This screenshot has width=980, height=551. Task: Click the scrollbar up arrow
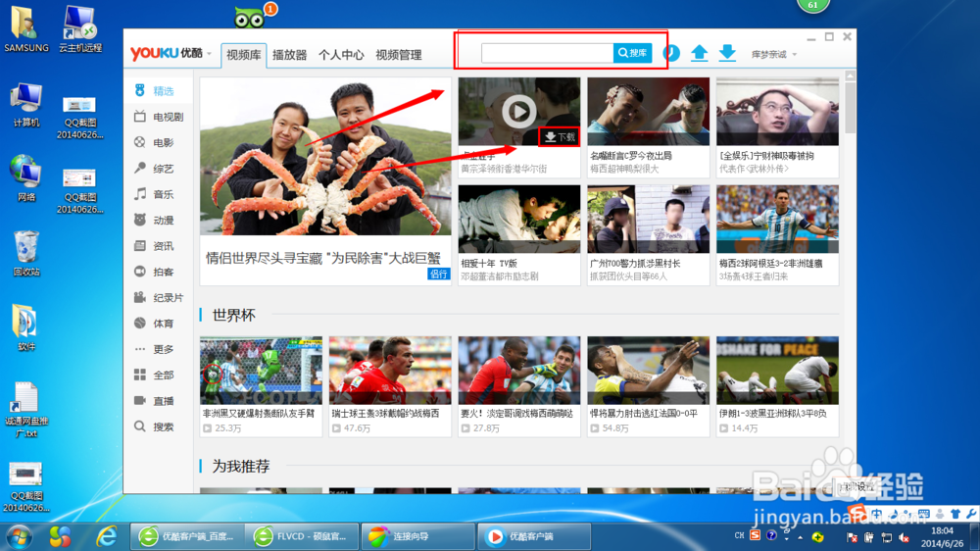[x=850, y=76]
